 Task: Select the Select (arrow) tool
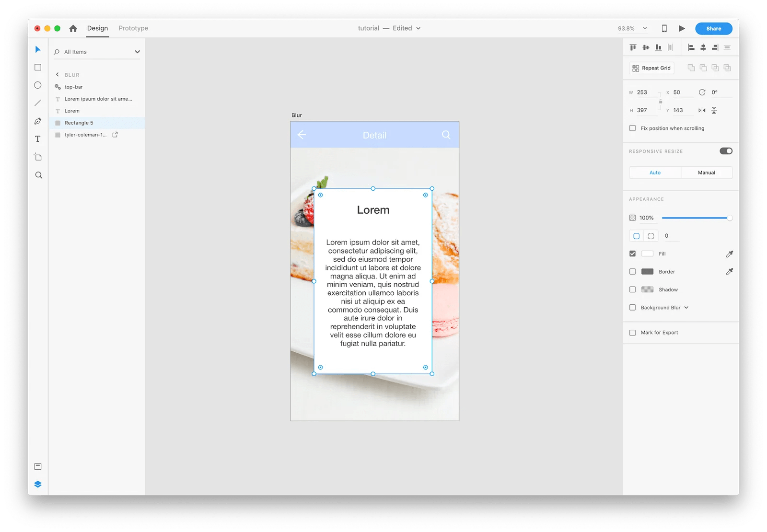38,49
